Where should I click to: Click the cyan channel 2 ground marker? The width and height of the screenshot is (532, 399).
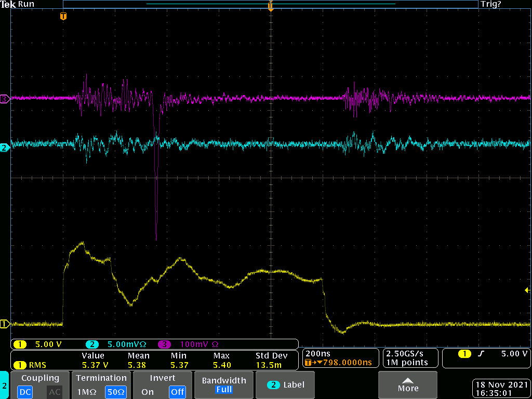[x=4, y=148]
